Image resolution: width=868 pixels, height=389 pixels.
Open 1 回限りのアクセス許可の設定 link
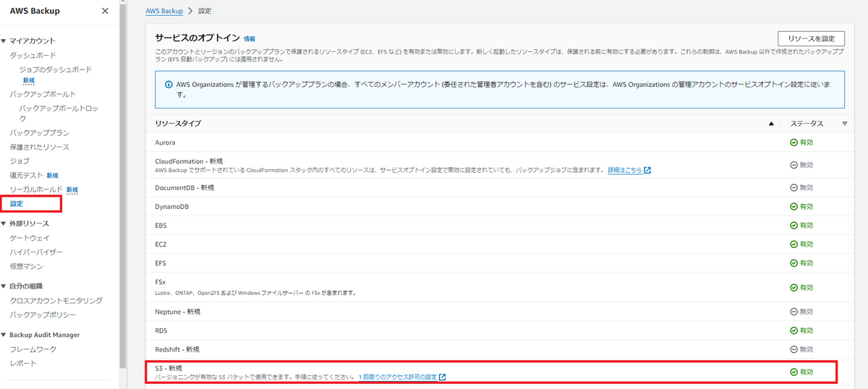click(x=397, y=377)
